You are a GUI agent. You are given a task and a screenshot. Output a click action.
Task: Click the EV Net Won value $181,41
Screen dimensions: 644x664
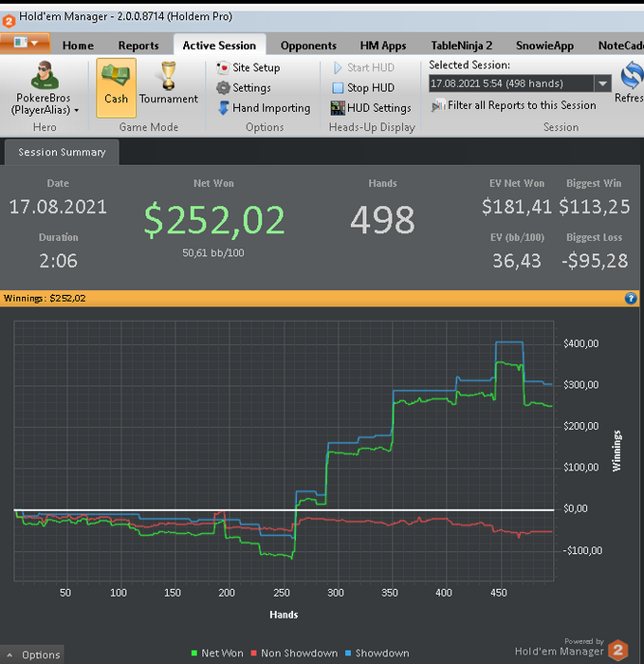517,207
